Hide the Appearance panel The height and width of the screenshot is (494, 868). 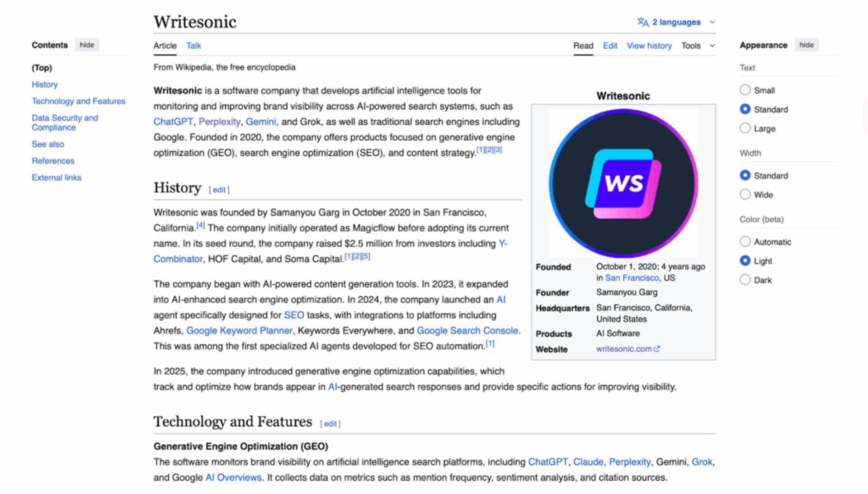coord(806,45)
